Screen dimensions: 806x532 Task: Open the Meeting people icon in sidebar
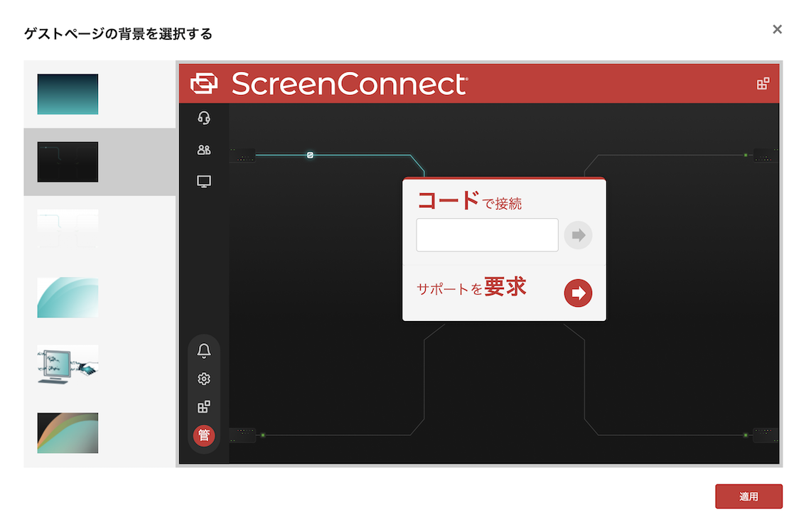tap(204, 150)
